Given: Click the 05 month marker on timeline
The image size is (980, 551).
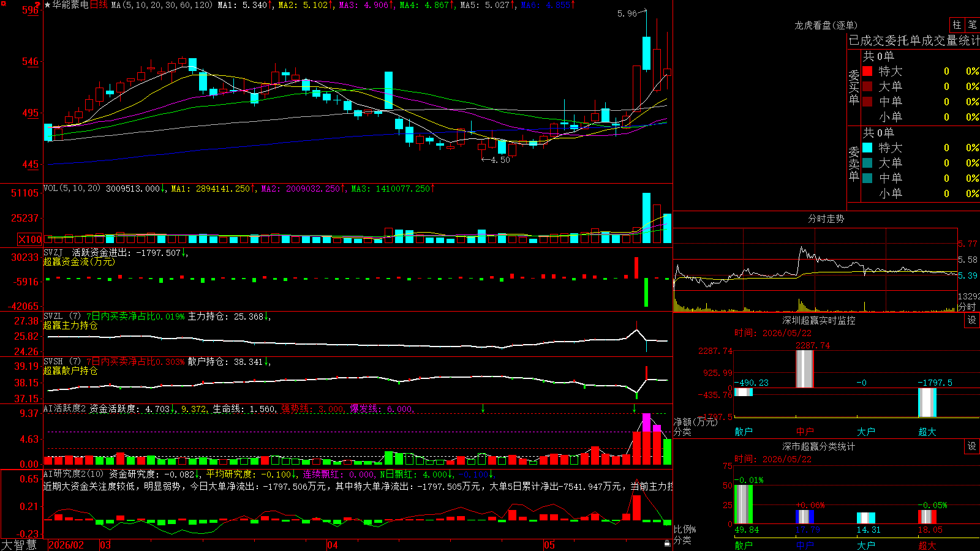Looking at the screenshot, I should [x=549, y=545].
